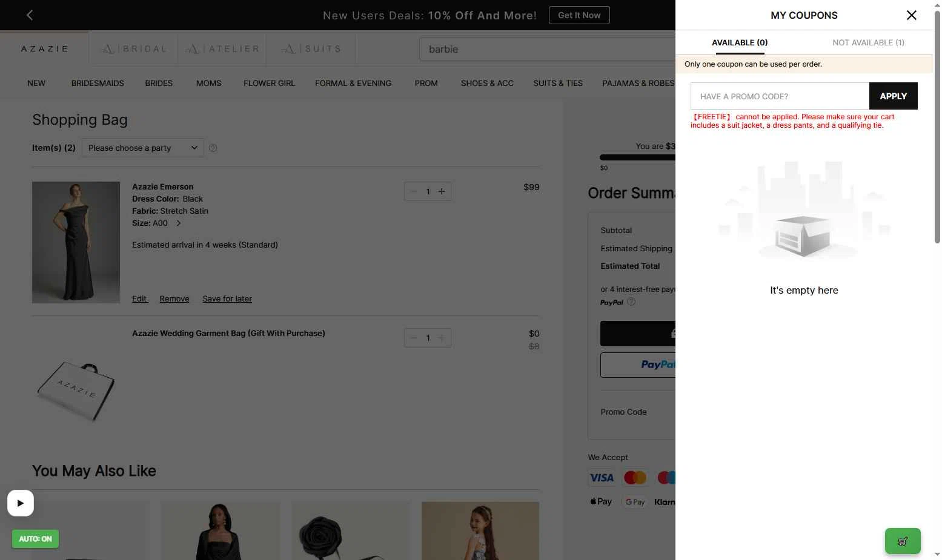The width and height of the screenshot is (942, 560).
Task: Click the Promo Code row
Action: coord(637,412)
